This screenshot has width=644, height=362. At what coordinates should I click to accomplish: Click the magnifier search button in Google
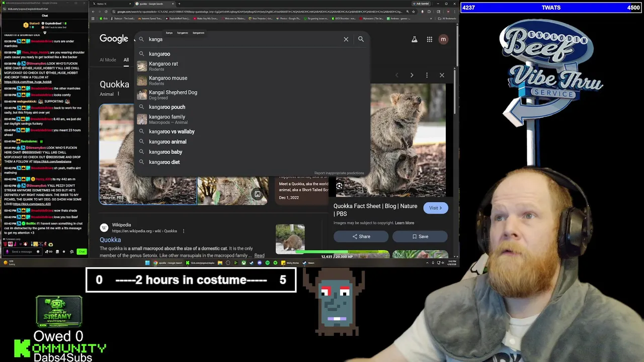361,39
